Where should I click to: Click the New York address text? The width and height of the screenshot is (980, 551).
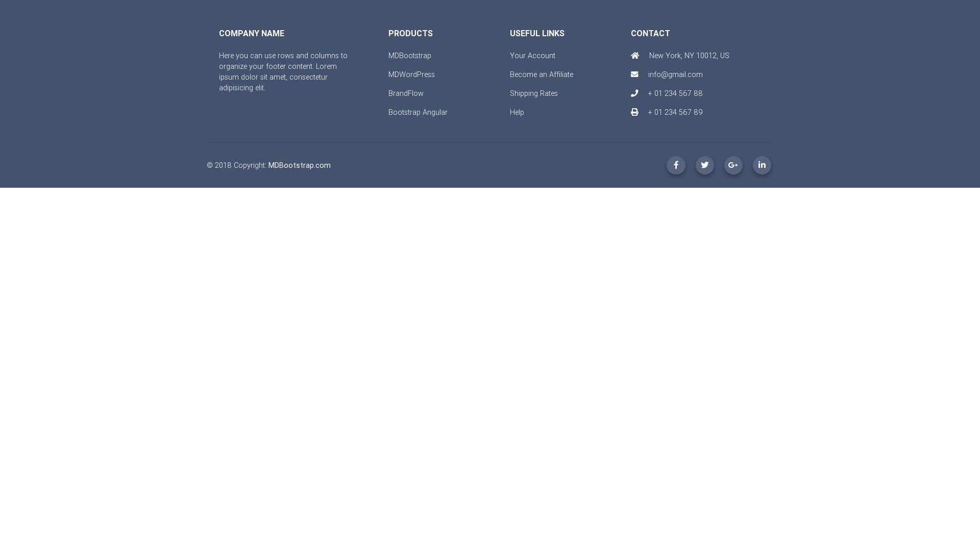(x=689, y=56)
